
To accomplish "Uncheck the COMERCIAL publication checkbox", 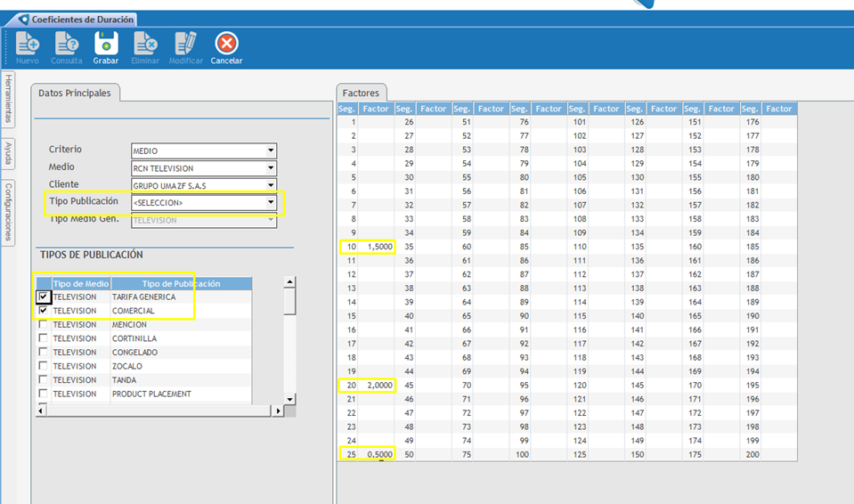I will pos(43,311).
